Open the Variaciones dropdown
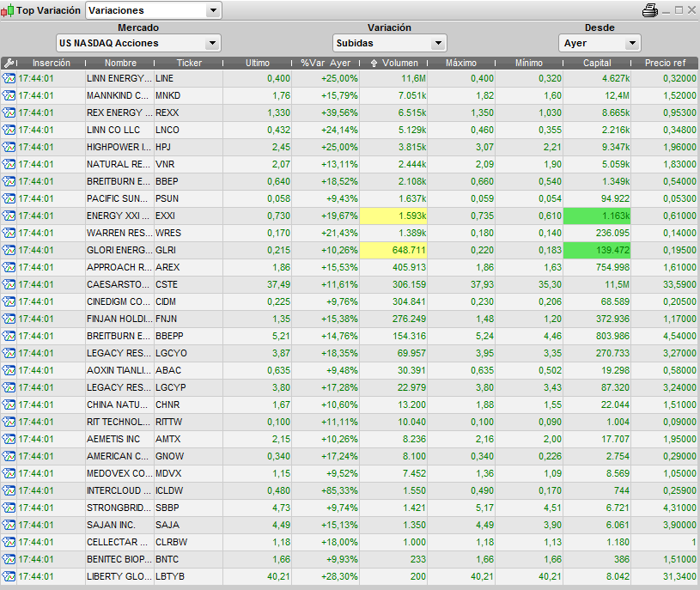 [154, 10]
